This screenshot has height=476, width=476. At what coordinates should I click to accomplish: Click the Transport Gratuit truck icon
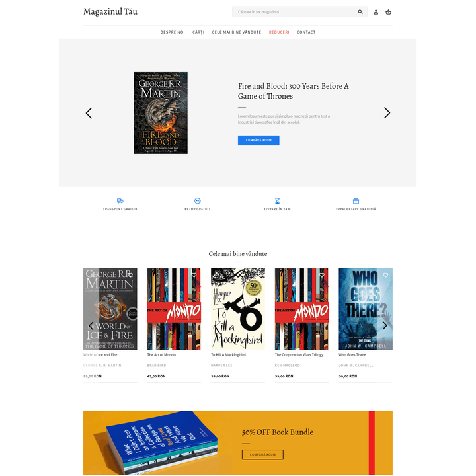120,201
